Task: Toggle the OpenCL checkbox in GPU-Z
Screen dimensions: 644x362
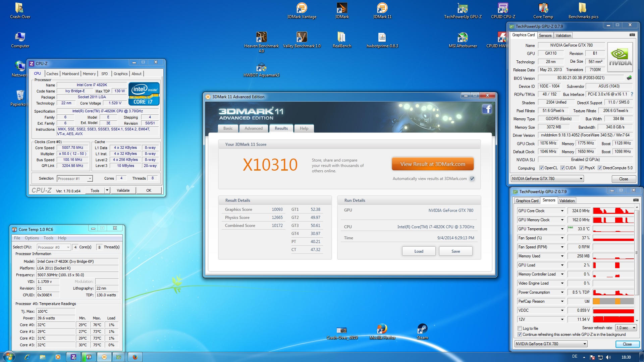Action: (x=541, y=168)
